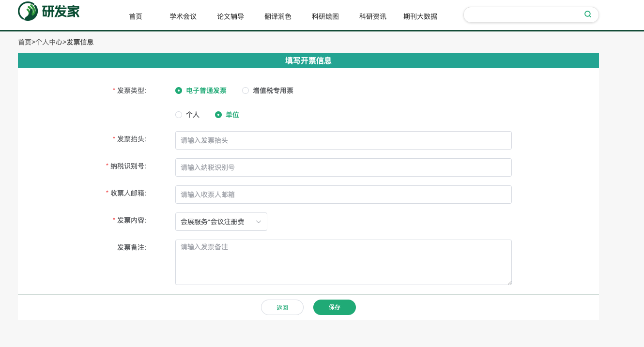
Task: Click the 研发家 logo icon
Action: (28, 11)
